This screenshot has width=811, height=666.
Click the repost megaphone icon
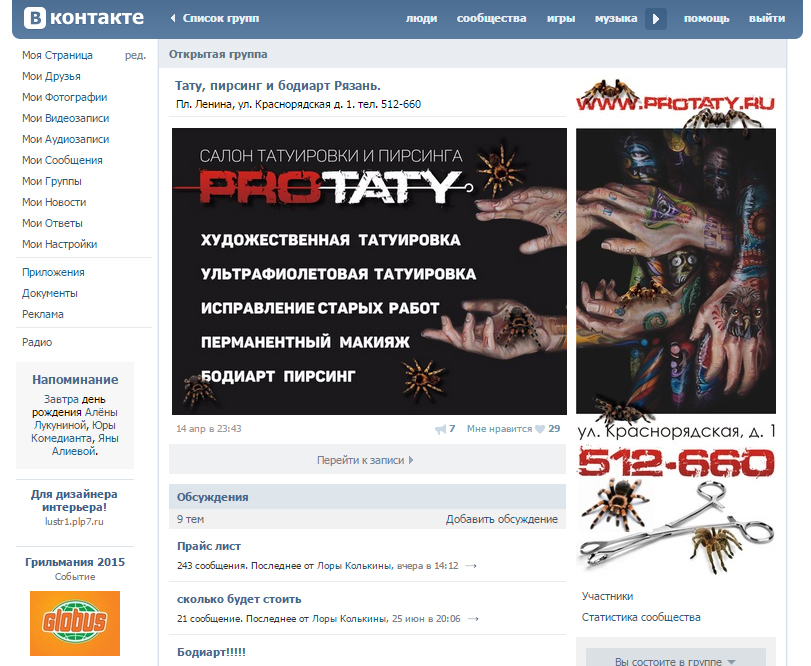(x=440, y=429)
